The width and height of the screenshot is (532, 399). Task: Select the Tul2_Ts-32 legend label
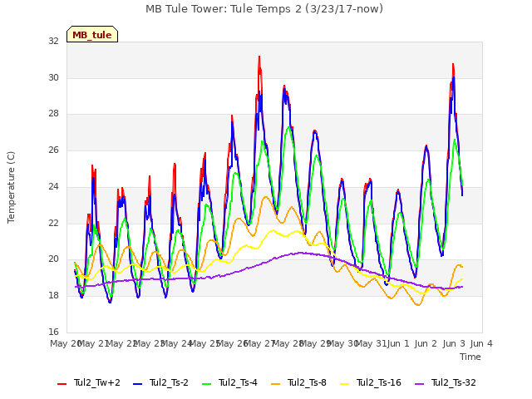coord(454,382)
